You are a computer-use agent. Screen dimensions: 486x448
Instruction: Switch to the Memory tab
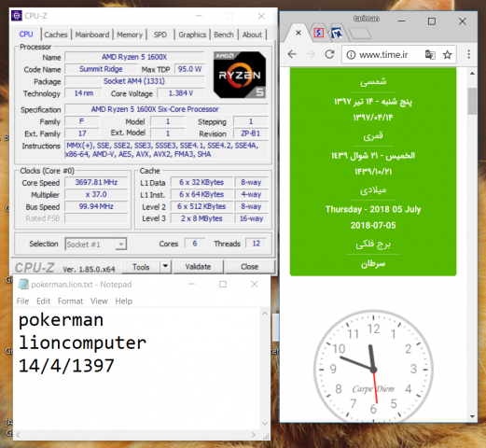pos(130,35)
